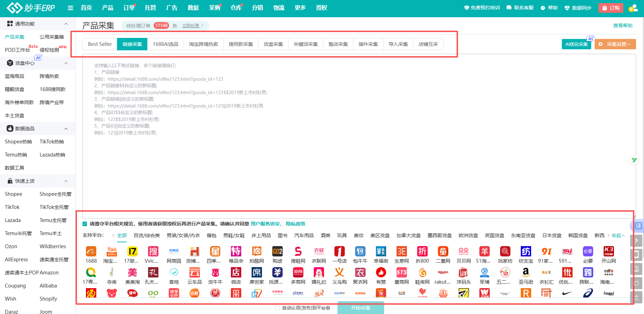This screenshot has width=644, height=314.
Task: Select the 购途 GO2 platform icon
Action: (277, 251)
